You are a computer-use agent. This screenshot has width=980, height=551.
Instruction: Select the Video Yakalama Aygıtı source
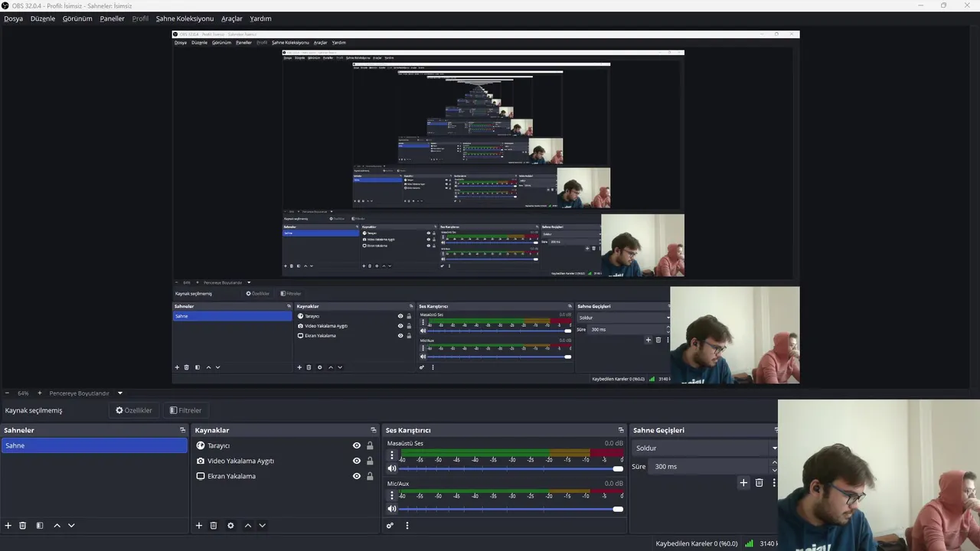(x=240, y=461)
